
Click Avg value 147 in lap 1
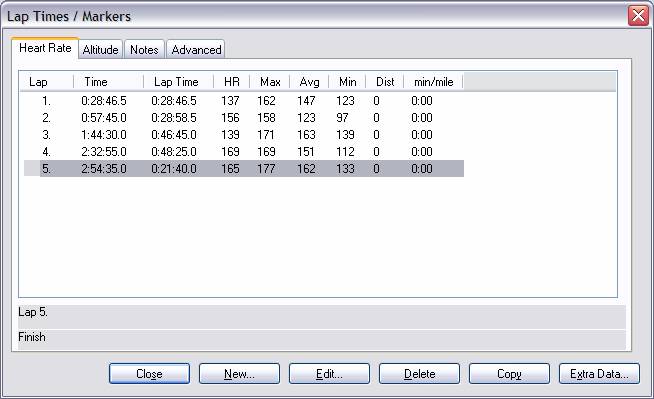pos(306,101)
